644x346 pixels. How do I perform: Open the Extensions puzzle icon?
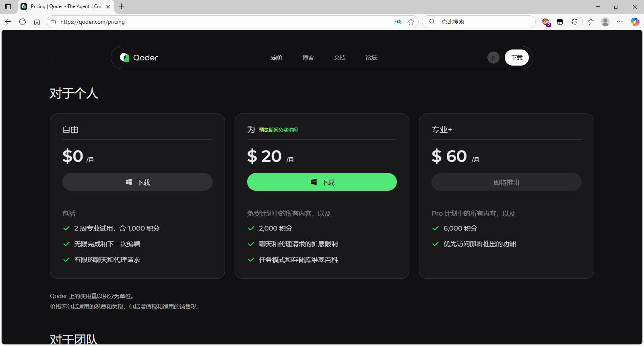575,22
